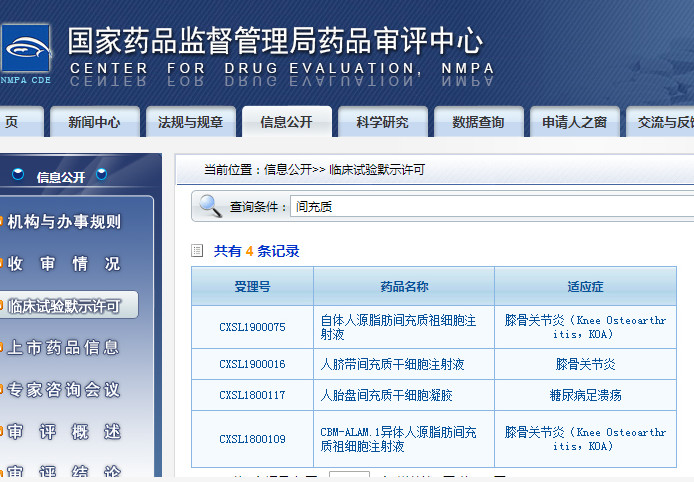Click the 当前位置 breadcrumb path
694x482 pixels.
coord(314,170)
